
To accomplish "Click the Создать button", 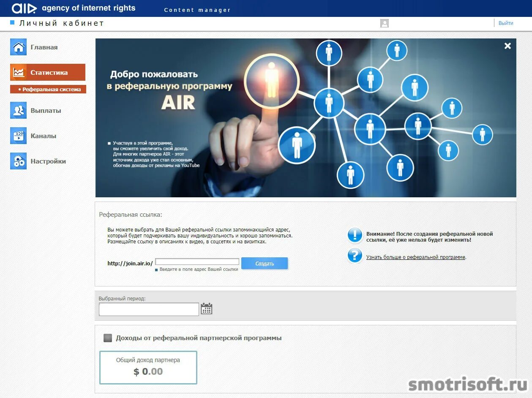I will pos(265,263).
